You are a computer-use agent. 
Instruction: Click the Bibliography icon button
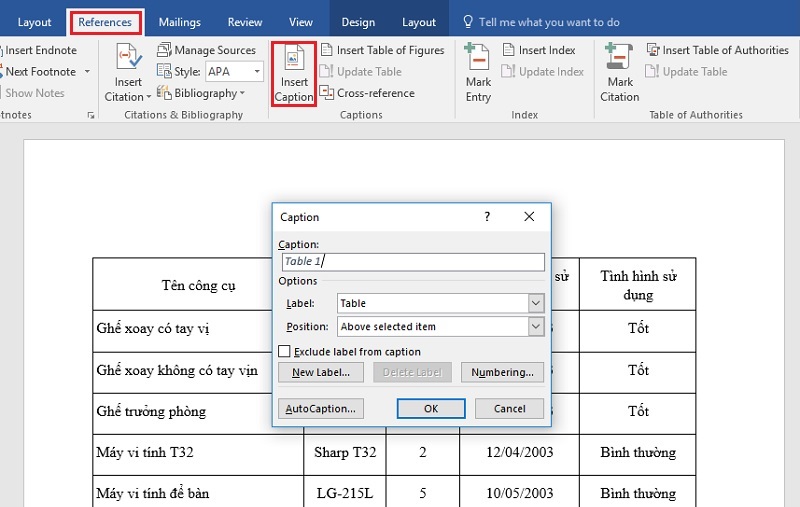[163, 93]
